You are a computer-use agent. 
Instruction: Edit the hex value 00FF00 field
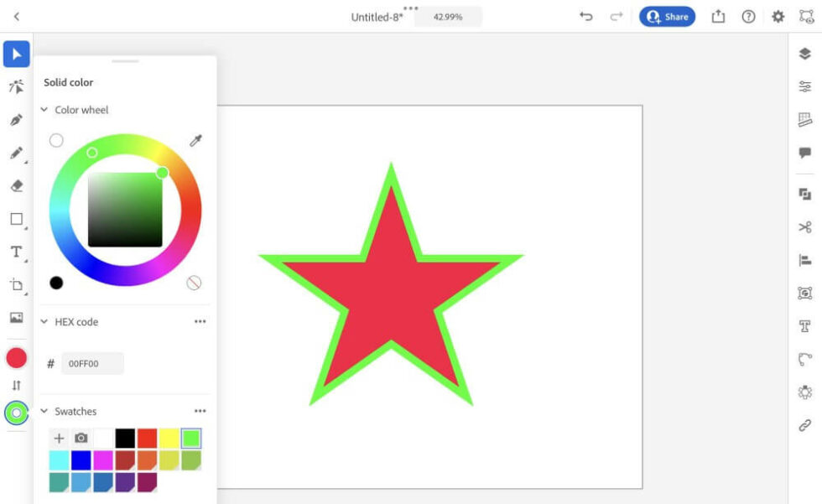tap(92, 362)
